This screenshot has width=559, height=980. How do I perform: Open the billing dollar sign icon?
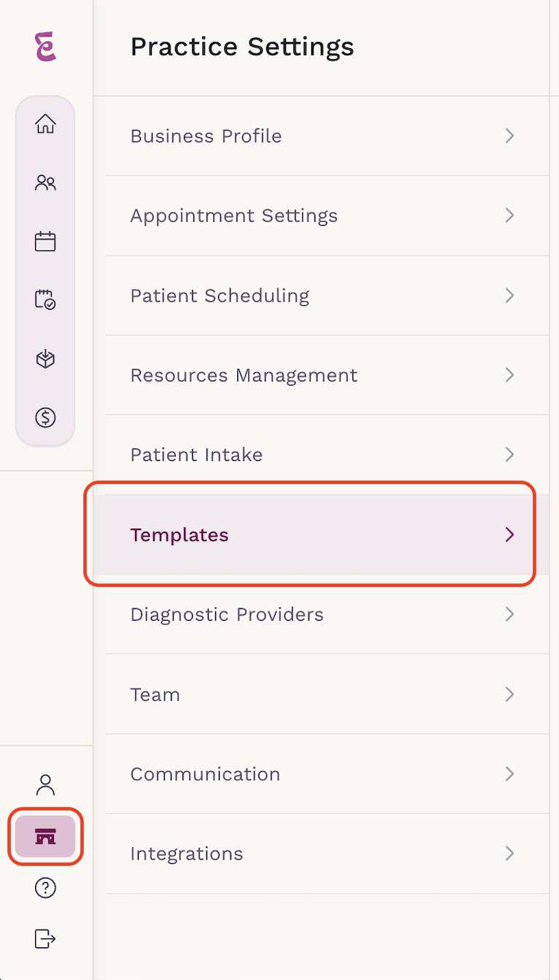pos(45,418)
